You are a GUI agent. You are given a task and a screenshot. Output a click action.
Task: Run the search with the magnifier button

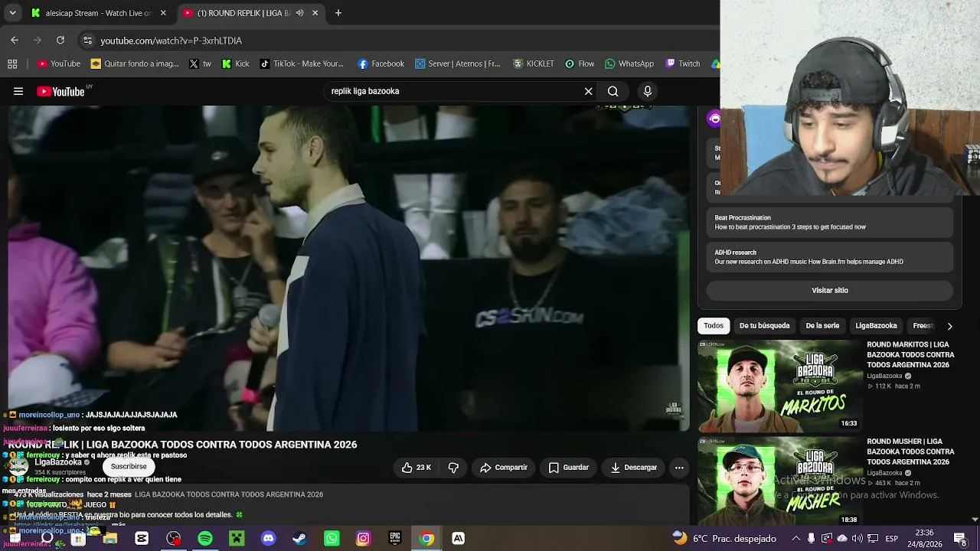[x=613, y=91]
